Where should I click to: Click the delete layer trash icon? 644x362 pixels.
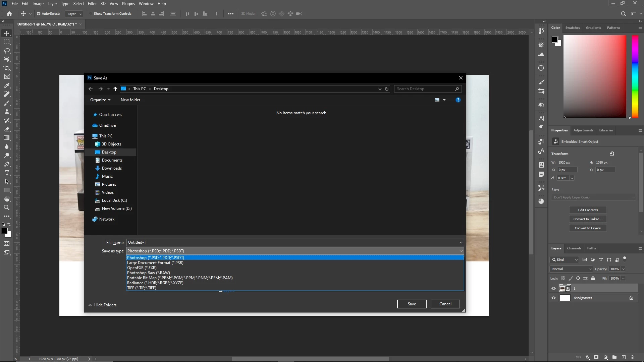point(633,357)
